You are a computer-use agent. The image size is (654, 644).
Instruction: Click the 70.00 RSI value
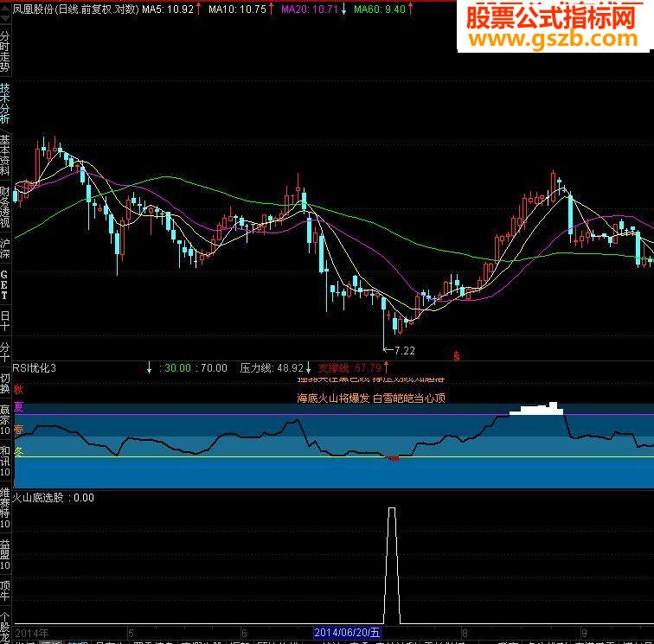pyautogui.click(x=214, y=368)
